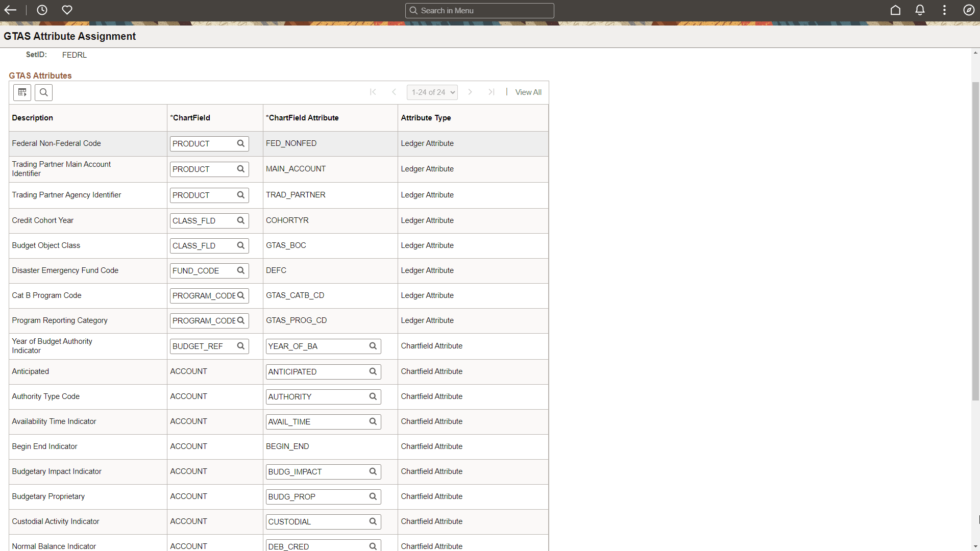The height and width of the screenshot is (551, 980).
Task: Open Actions three-dot menu
Action: pyautogui.click(x=944, y=10)
